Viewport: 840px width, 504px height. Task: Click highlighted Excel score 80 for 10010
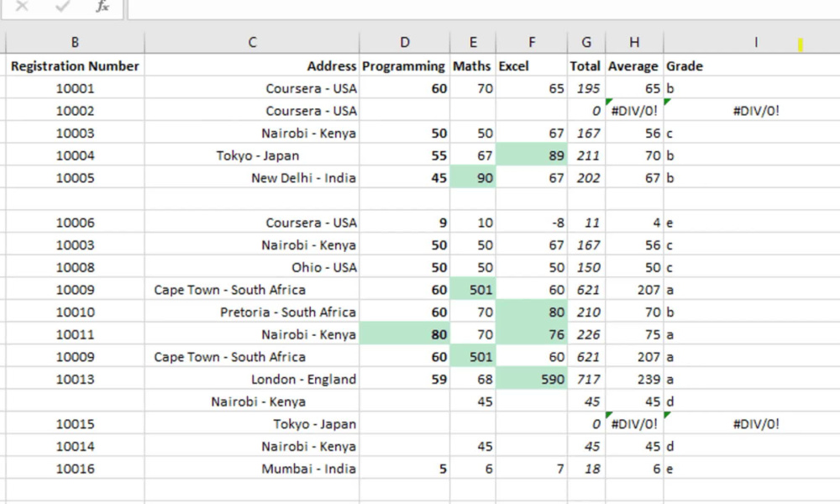click(x=532, y=312)
